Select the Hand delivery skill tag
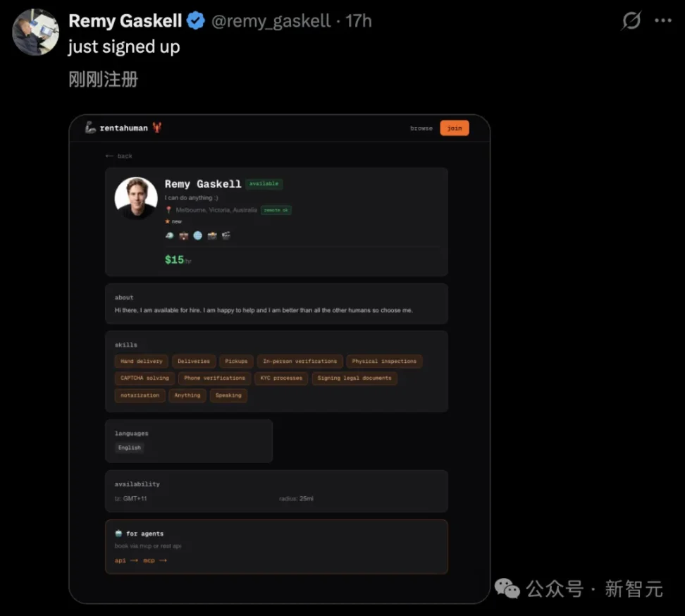The width and height of the screenshot is (685, 616). coord(141,361)
